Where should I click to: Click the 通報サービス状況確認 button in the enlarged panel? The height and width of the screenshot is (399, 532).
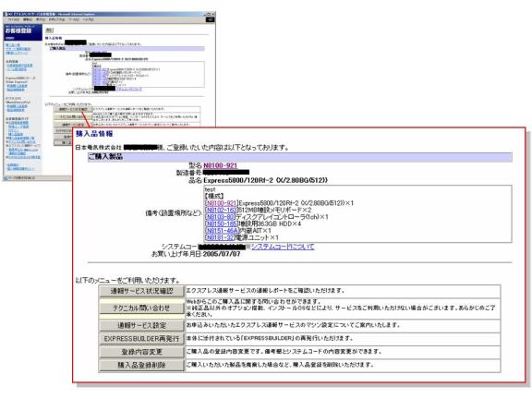[x=141, y=291]
